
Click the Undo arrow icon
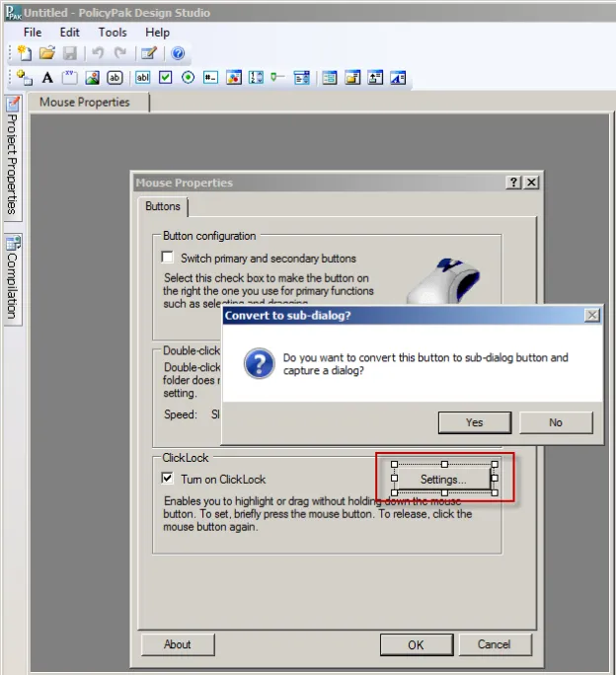(x=98, y=53)
